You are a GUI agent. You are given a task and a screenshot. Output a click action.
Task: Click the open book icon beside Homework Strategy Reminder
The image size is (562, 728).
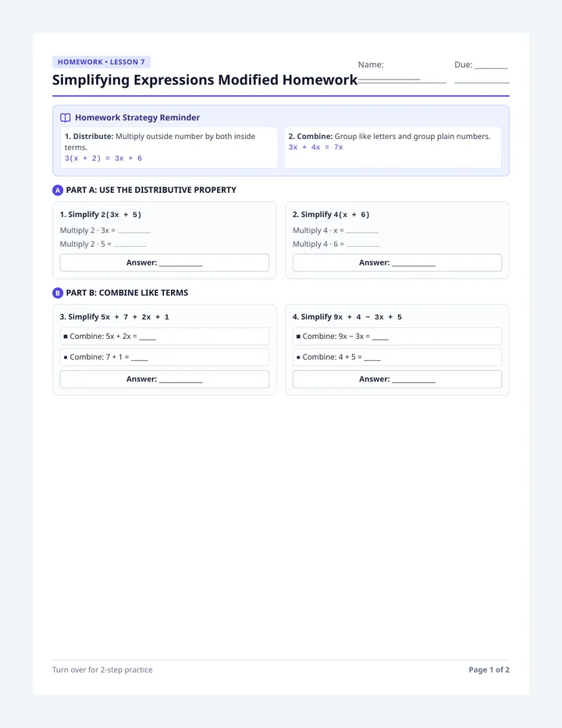(x=66, y=117)
